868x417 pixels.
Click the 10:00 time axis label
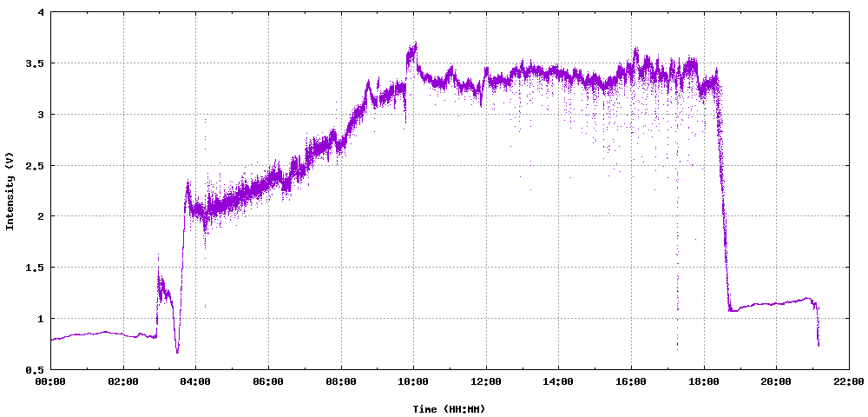pyautogui.click(x=413, y=382)
